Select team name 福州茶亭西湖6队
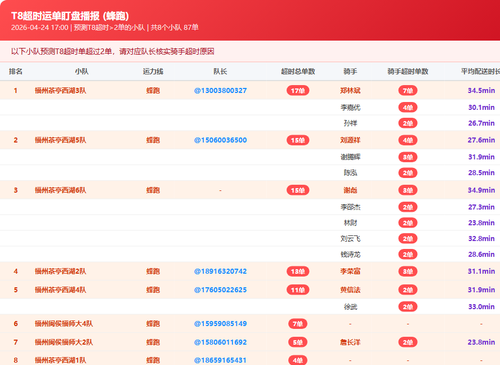500x365 pixels. tap(60, 190)
